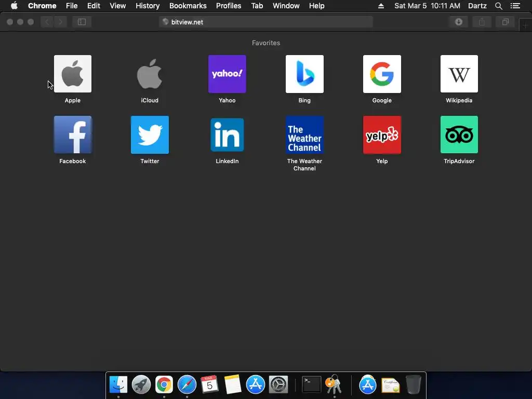Image resolution: width=532 pixels, height=399 pixels.
Task: Open the Apple menu in menu bar
Action: 14,6
